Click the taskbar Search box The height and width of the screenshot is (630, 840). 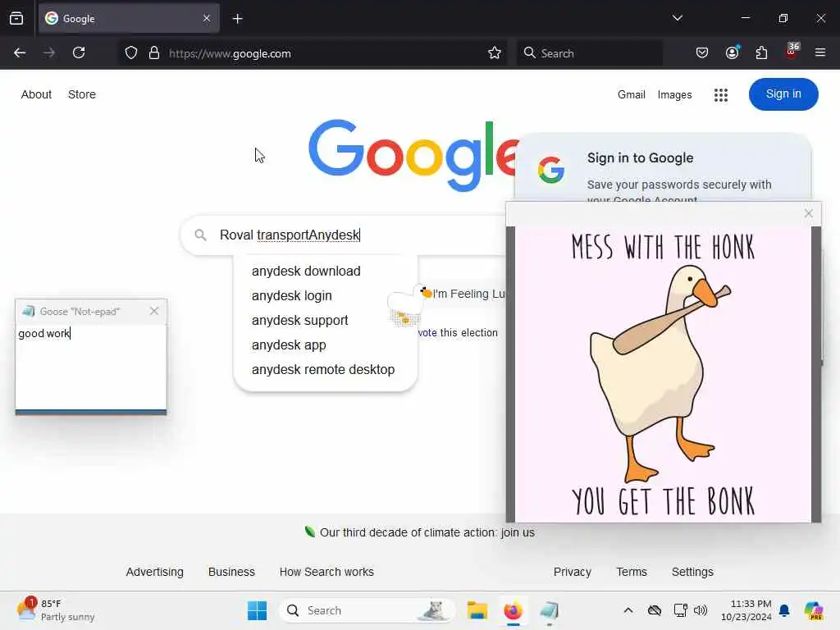(367, 610)
